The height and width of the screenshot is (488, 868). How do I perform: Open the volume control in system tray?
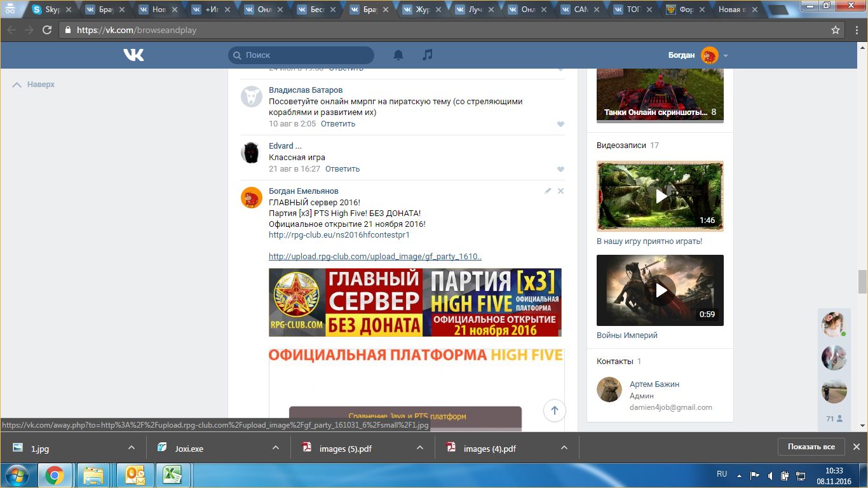point(770,475)
